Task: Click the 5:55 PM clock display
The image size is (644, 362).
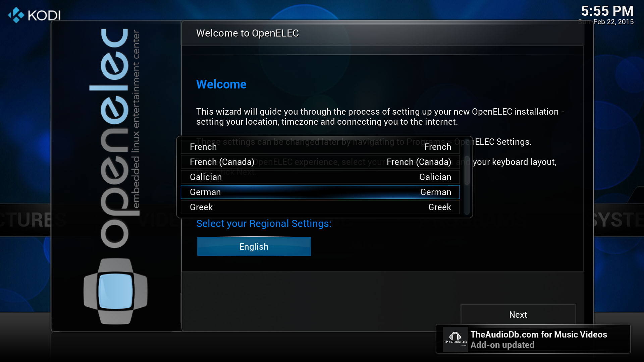Action: coord(607,11)
